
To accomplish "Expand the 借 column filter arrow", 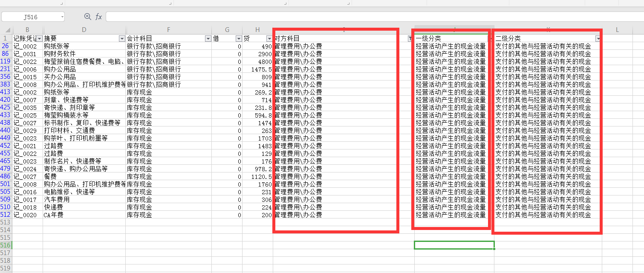I will pos(239,39).
